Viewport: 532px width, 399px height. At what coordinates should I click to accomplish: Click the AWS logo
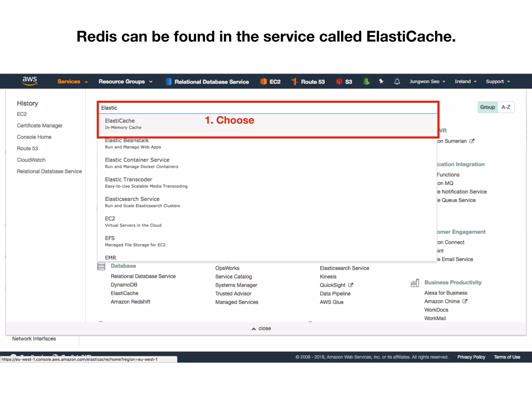pos(30,81)
